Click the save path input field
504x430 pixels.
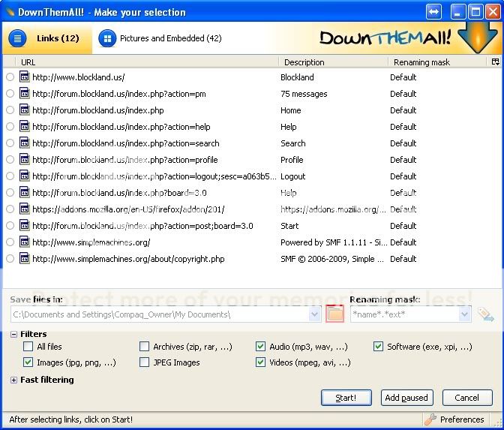[x=160, y=314]
